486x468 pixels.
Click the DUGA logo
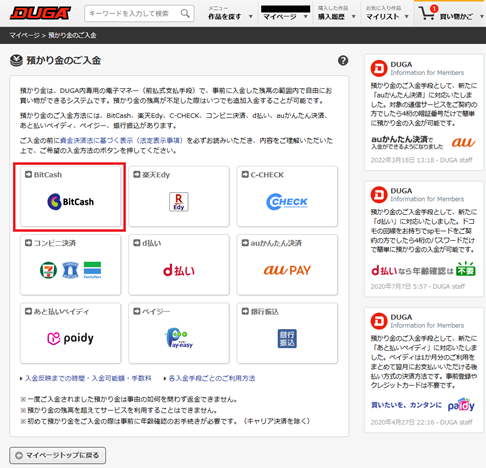(x=40, y=13)
